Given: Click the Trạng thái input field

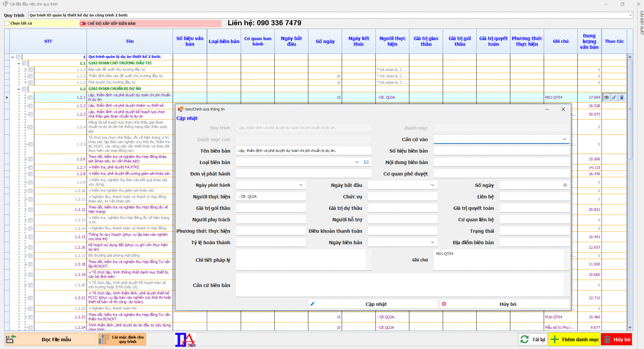Looking at the screenshot, I should click(535, 231).
